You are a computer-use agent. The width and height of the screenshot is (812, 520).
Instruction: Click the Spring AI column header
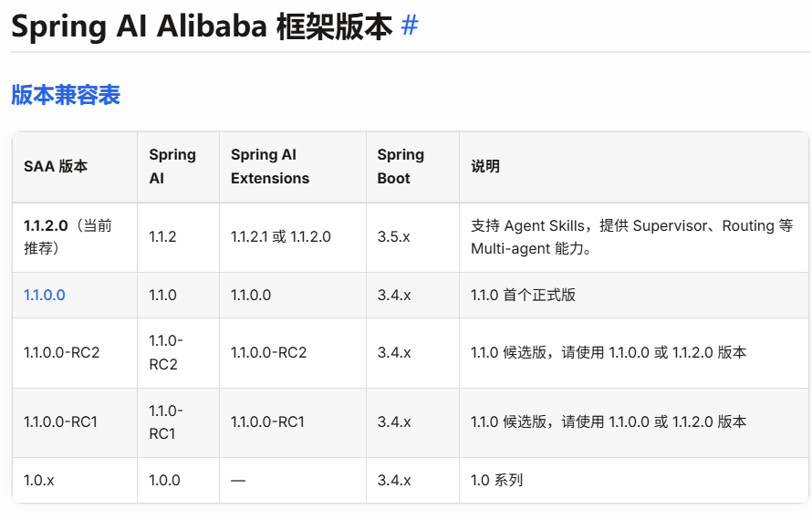click(x=178, y=167)
